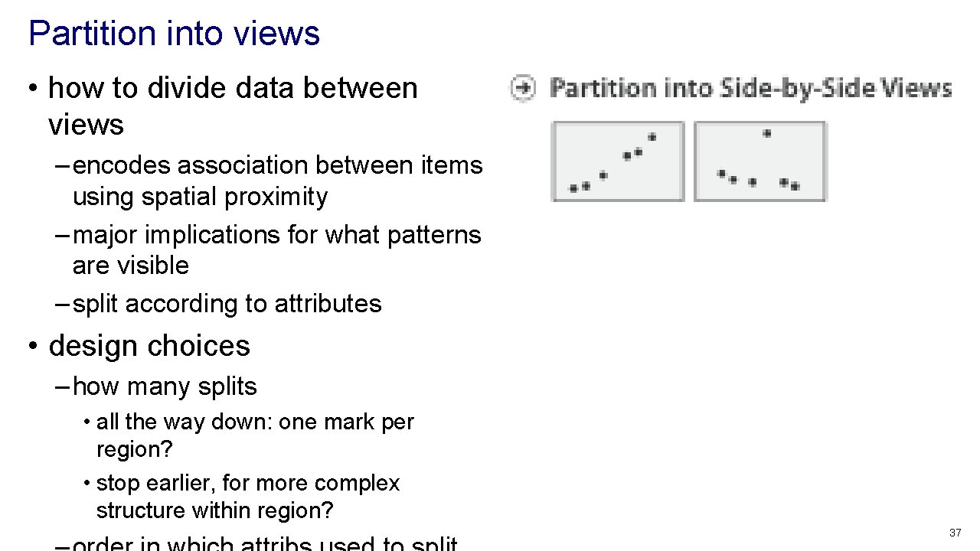Click the "encodes association between items" line
Image resolution: width=980 pixels, height=551 pixels.
click(277, 165)
